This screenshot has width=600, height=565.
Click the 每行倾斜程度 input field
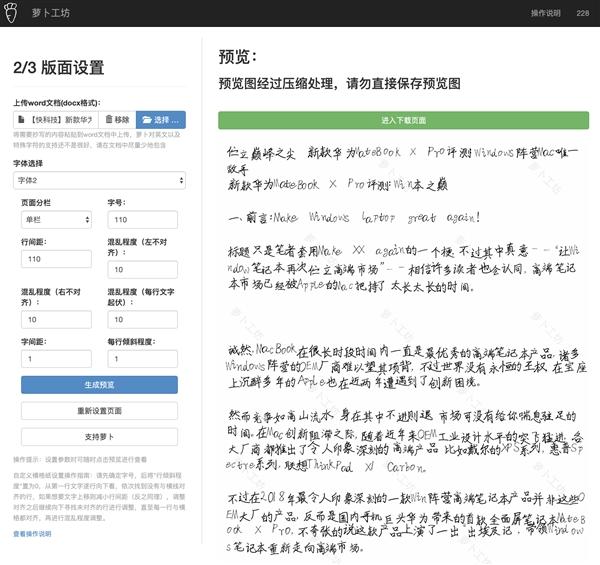tap(142, 359)
